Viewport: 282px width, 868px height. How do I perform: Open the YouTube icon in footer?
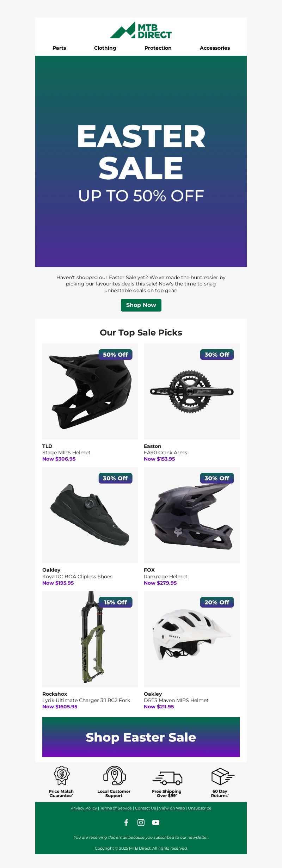(156, 822)
